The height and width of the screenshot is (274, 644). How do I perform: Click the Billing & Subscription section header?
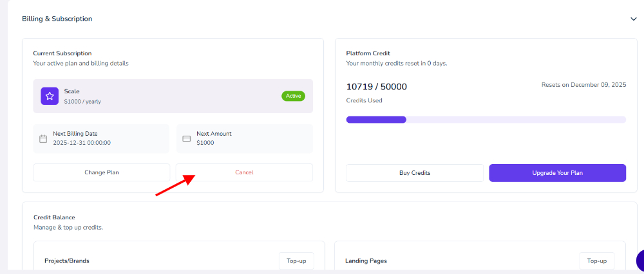pyautogui.click(x=57, y=19)
